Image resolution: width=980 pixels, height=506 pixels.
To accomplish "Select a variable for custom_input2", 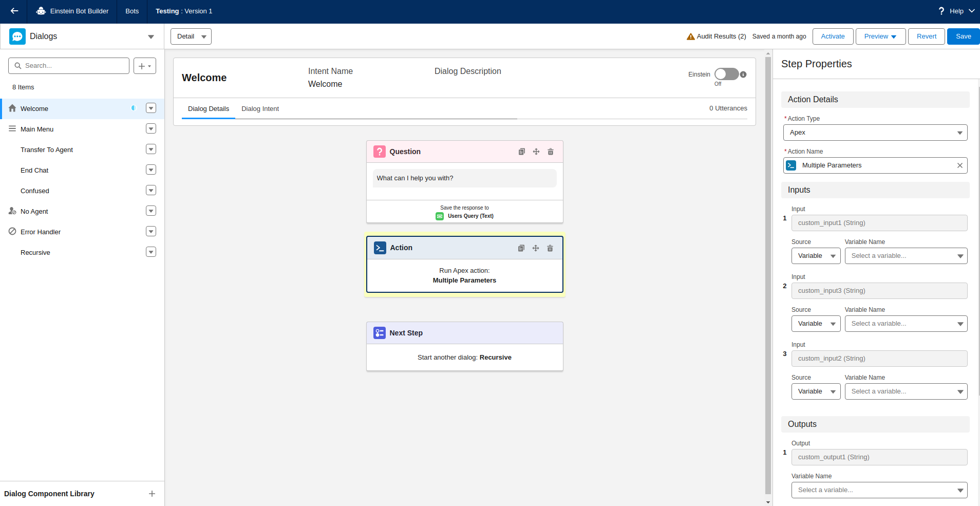I will click(x=906, y=391).
